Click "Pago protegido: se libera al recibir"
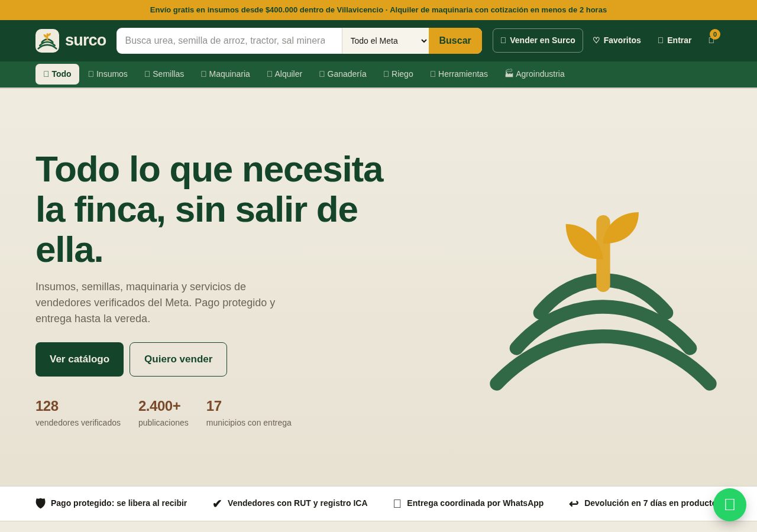This screenshot has height=532, width=757. click(x=111, y=503)
